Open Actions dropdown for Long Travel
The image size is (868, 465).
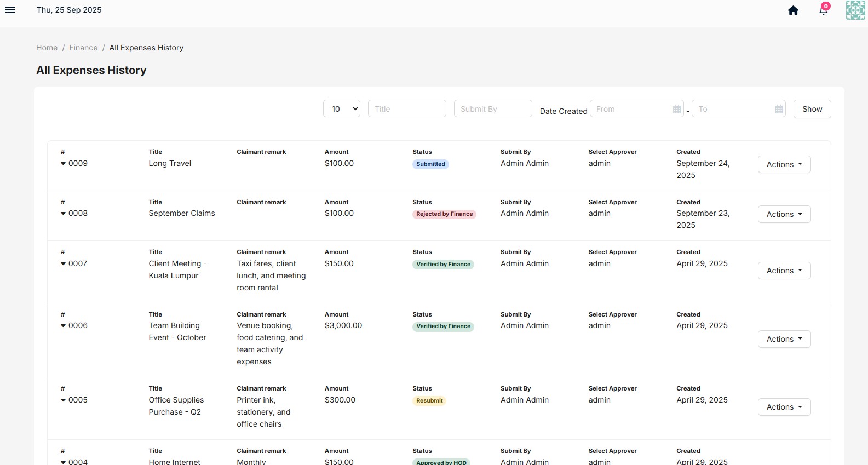click(784, 164)
